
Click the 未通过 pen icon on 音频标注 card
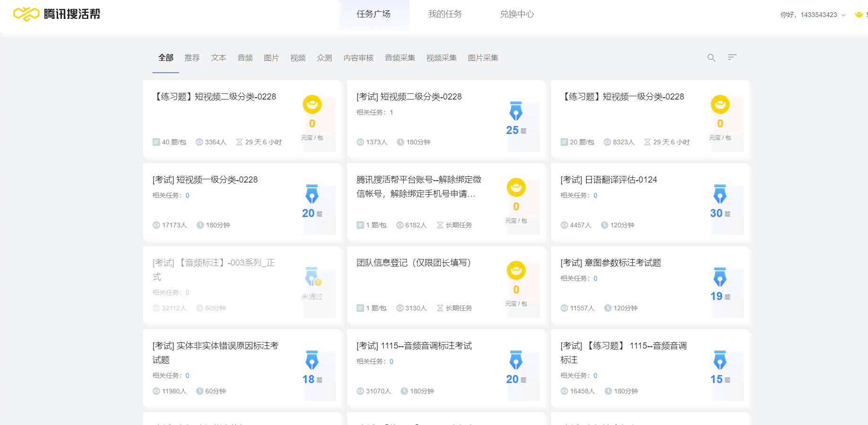click(313, 277)
